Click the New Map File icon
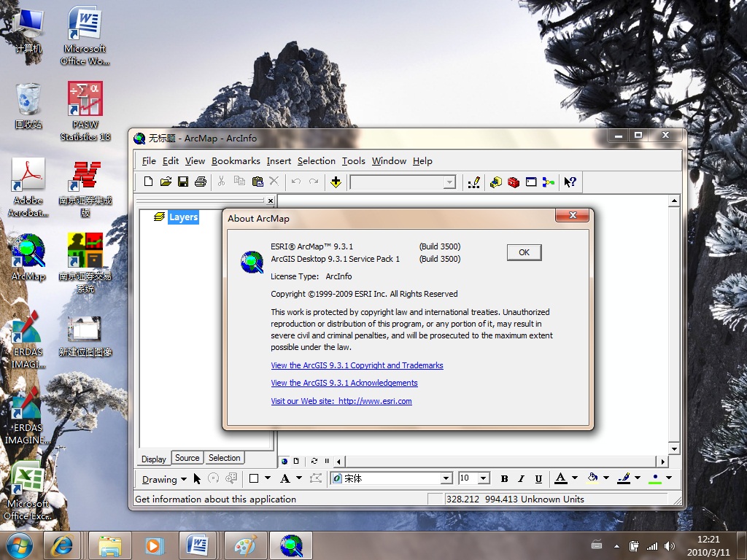The image size is (747, 560). click(x=148, y=182)
